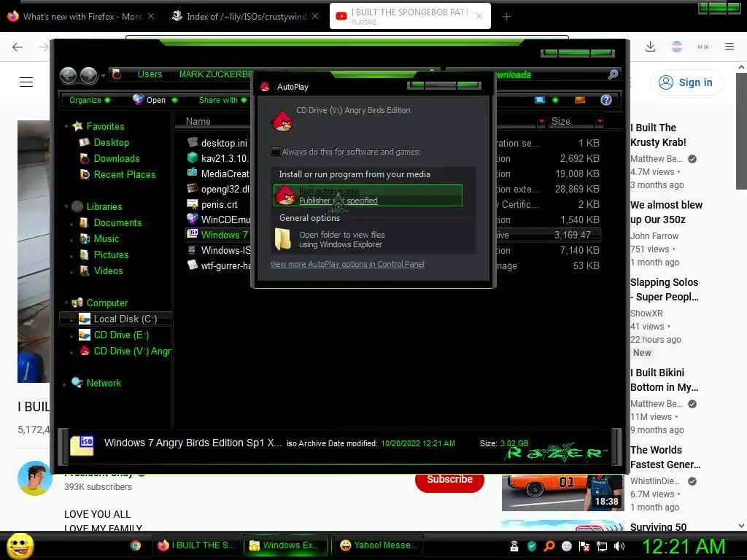Show the preview pane in Explorer
This screenshot has width=747, height=560.
coord(580,100)
